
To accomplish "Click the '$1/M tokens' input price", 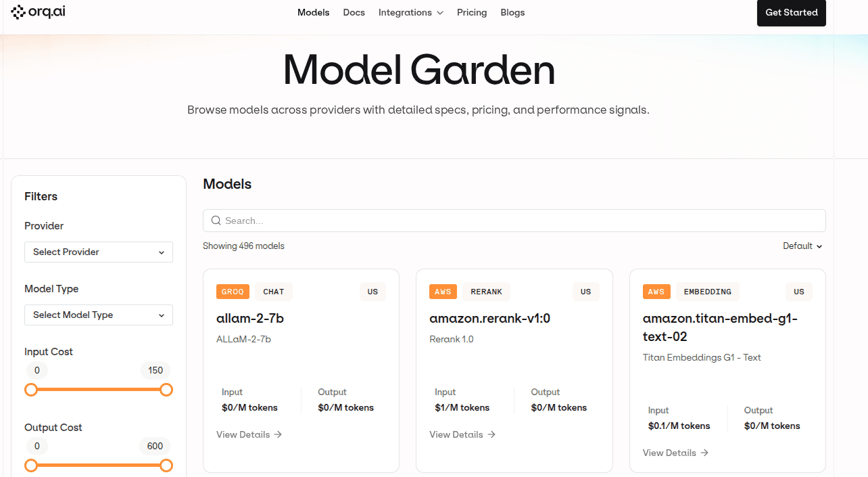I will (x=462, y=407).
